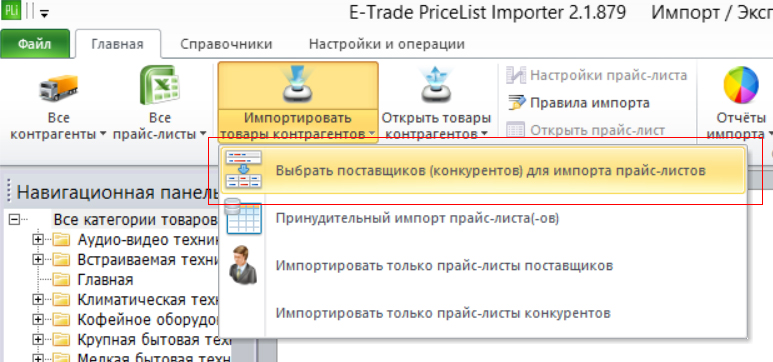The width and height of the screenshot is (773, 362).
Task: Open the quick access toolbar customize arrow
Action: tap(44, 14)
